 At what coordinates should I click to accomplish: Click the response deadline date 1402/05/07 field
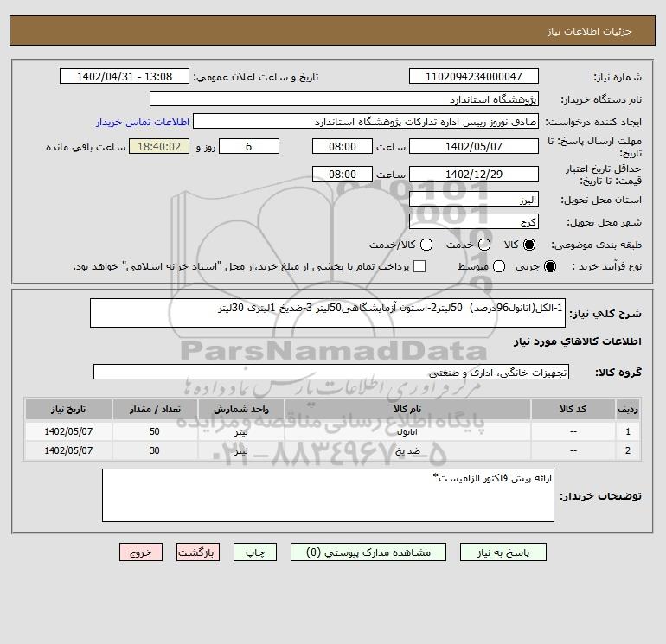pos(474,146)
